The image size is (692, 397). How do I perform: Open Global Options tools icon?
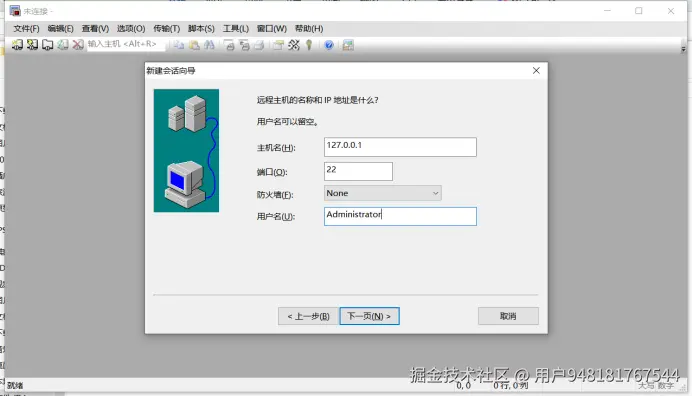click(x=293, y=45)
